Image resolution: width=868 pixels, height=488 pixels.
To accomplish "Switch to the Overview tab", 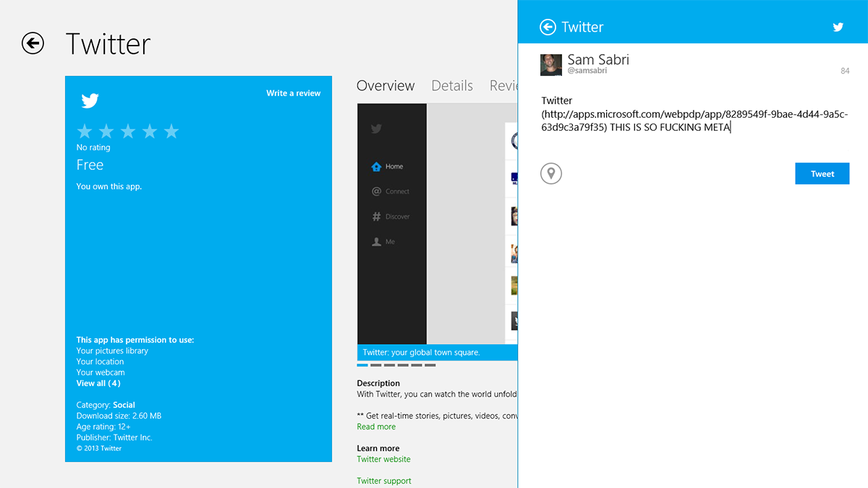I will (x=385, y=85).
